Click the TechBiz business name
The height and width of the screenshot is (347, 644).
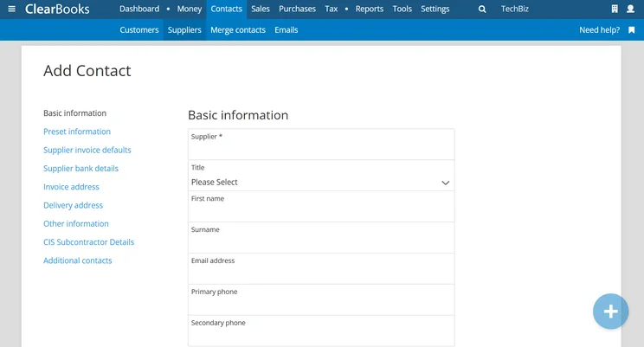pos(515,9)
